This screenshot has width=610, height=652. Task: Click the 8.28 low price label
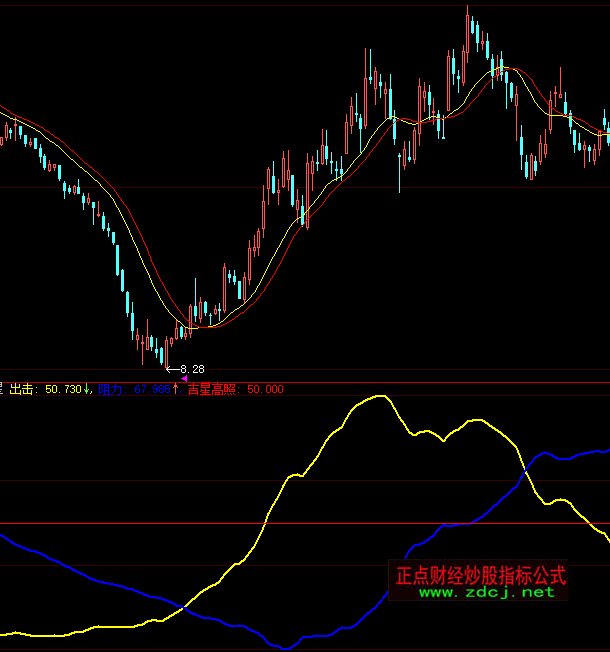[192, 369]
